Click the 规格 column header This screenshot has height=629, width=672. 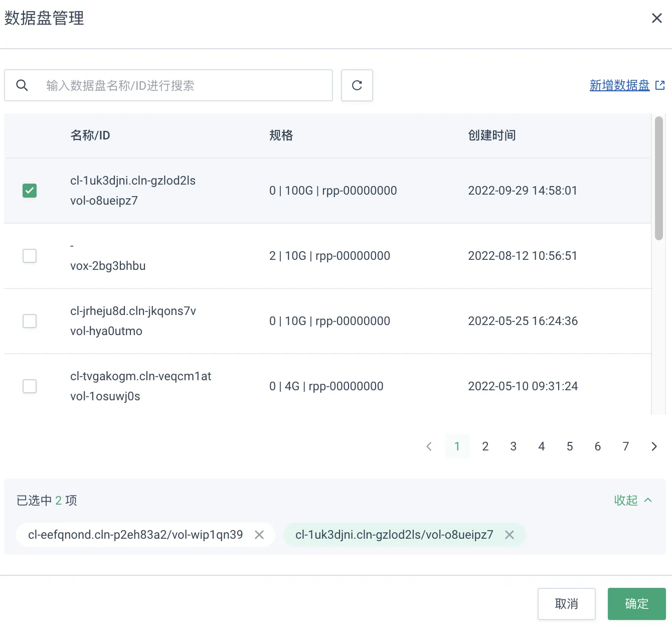[281, 135]
